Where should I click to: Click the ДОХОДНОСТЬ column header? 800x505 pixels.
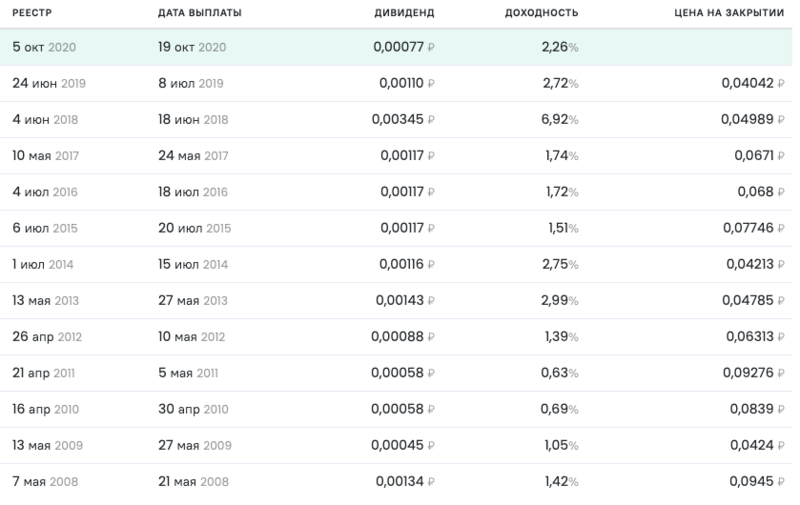click(541, 13)
